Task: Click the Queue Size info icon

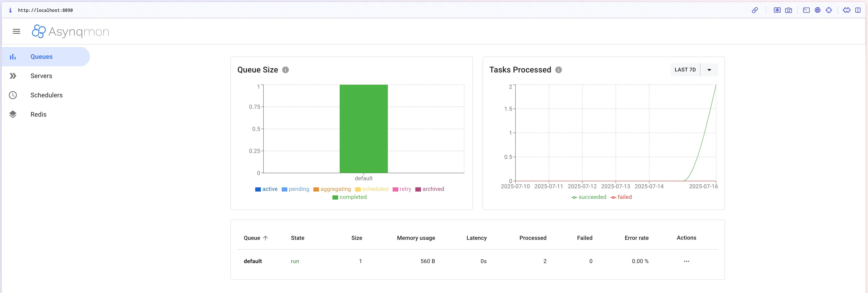Action: (x=285, y=70)
